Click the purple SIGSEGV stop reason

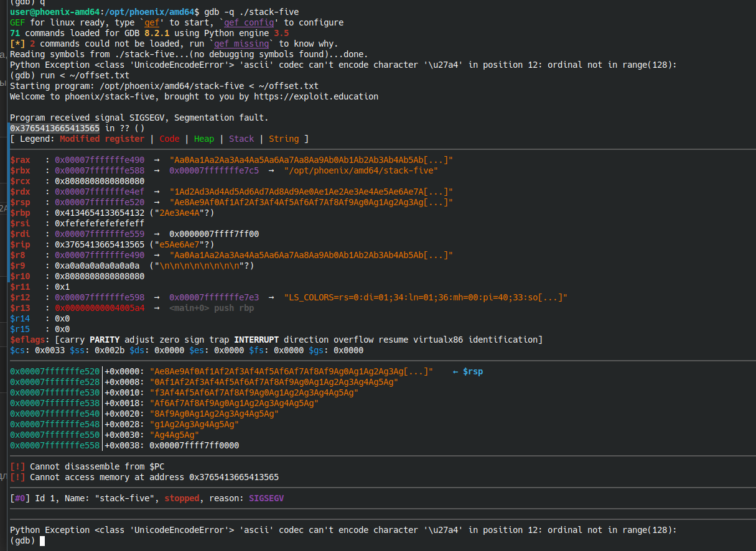coord(266,498)
